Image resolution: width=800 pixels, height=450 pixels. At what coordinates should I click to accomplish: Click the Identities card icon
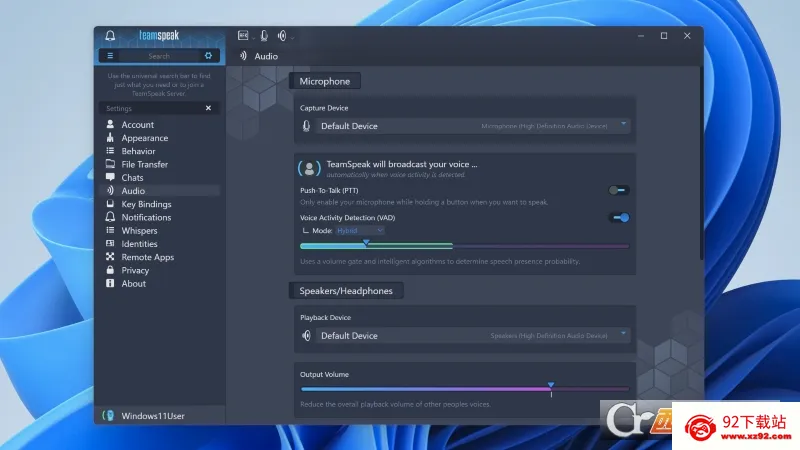(x=110, y=243)
